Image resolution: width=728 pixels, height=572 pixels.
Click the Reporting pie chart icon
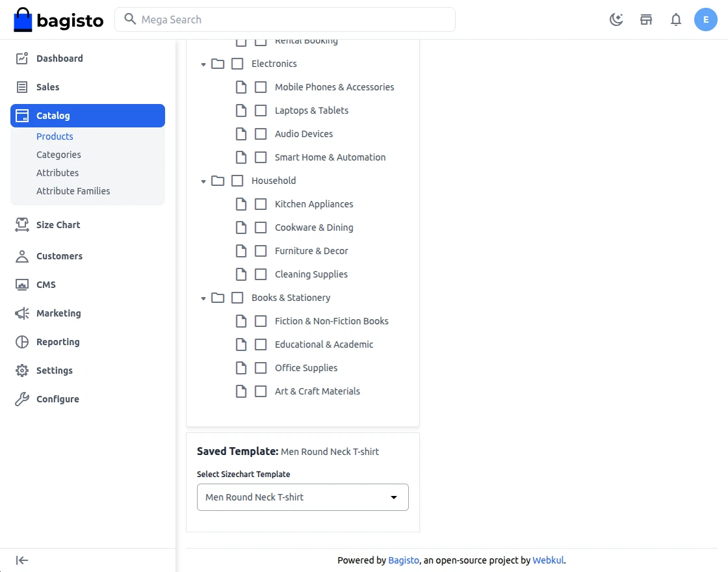22,342
